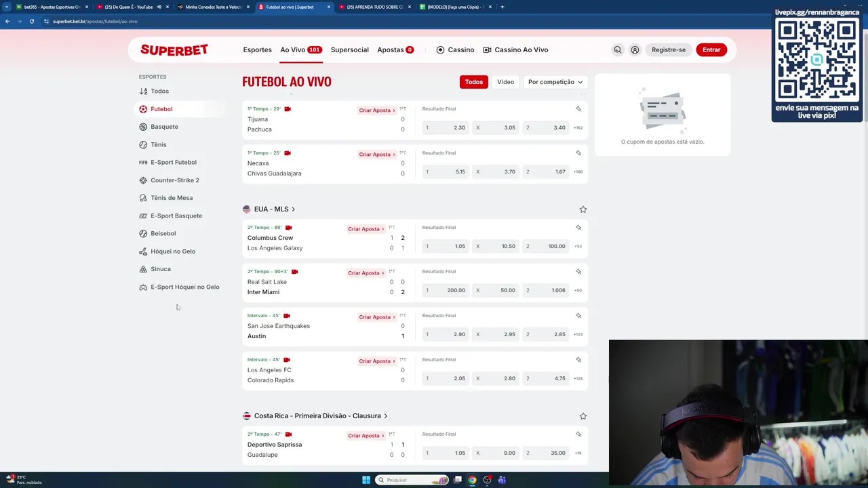Select the Futebol ball icon in sidebar
The width and height of the screenshot is (868, 488).
tap(143, 109)
